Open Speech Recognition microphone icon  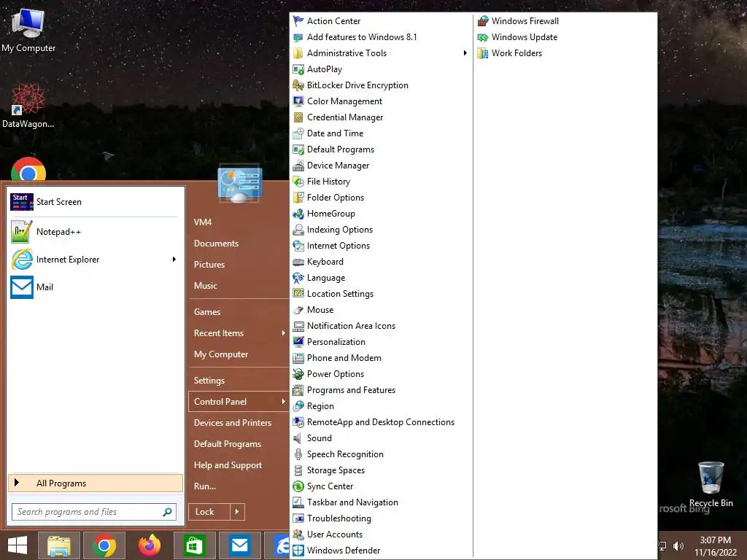(298, 454)
